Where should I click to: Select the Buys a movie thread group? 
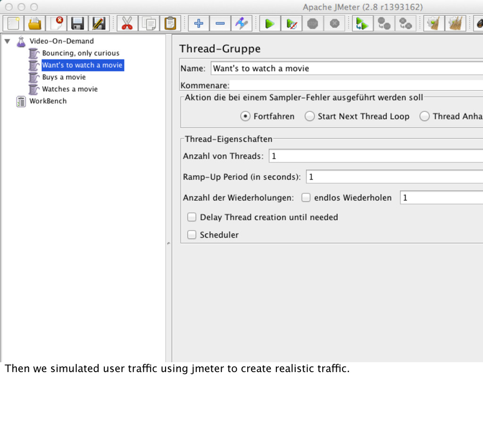(x=64, y=77)
